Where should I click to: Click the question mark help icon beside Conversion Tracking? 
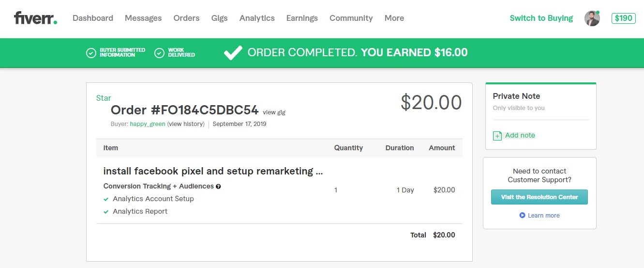[x=218, y=187]
